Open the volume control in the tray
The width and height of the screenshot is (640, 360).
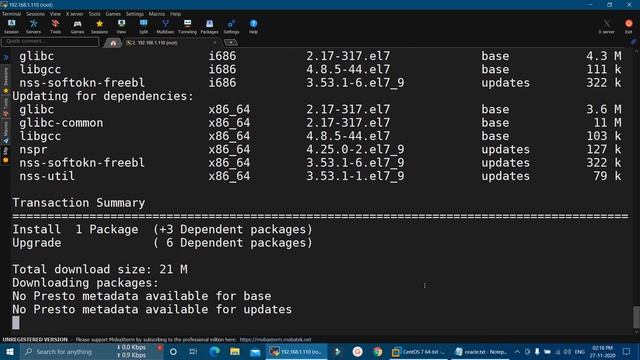[567, 351]
